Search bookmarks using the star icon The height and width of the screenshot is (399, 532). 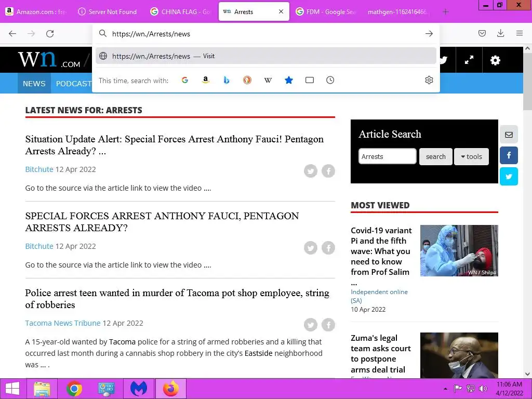tap(289, 80)
